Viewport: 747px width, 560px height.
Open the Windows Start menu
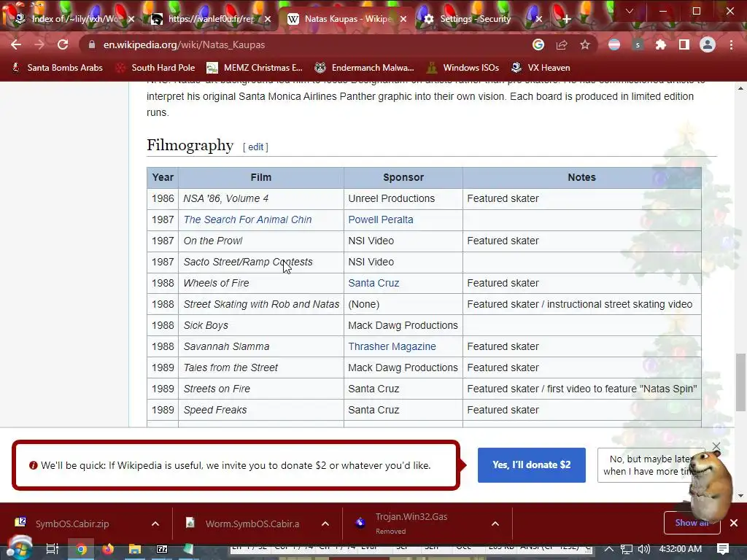pyautogui.click(x=19, y=549)
